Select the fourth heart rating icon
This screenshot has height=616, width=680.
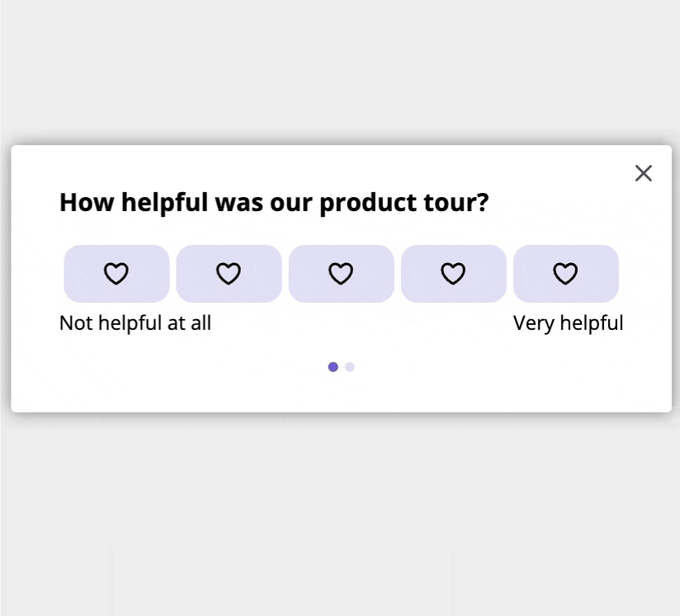pos(453,273)
